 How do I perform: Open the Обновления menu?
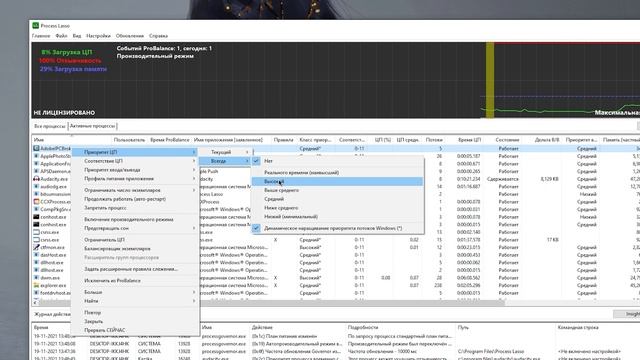tap(130, 36)
